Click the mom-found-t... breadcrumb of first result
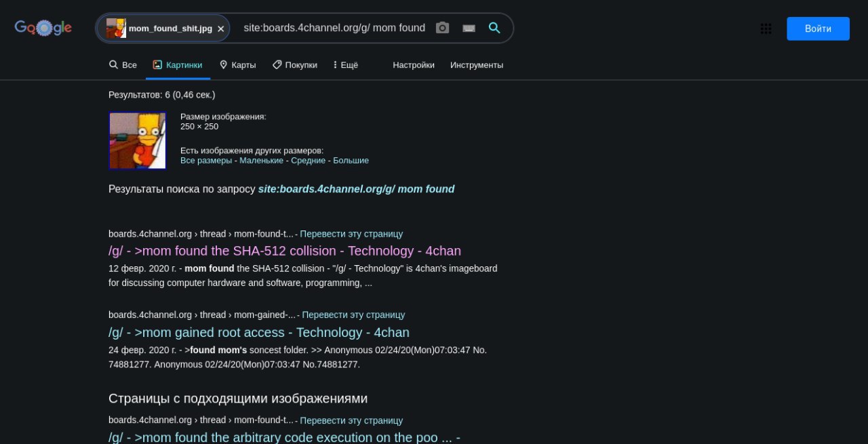 tap(264, 234)
